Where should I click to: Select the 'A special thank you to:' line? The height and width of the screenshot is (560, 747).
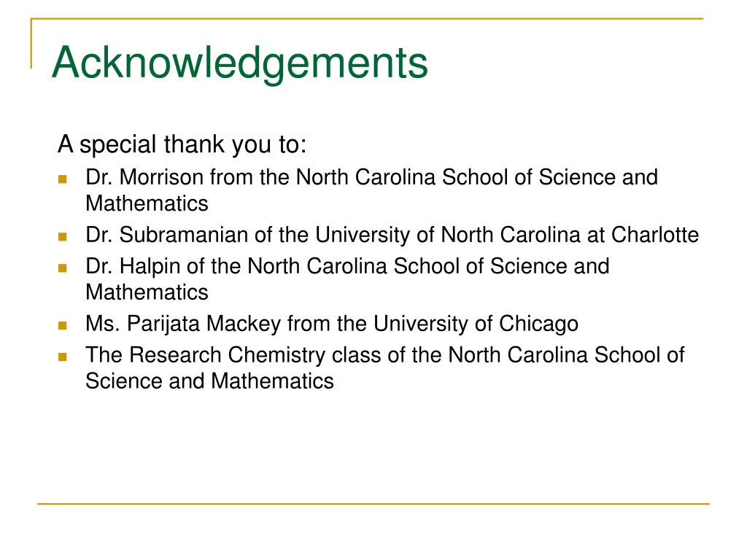point(182,145)
